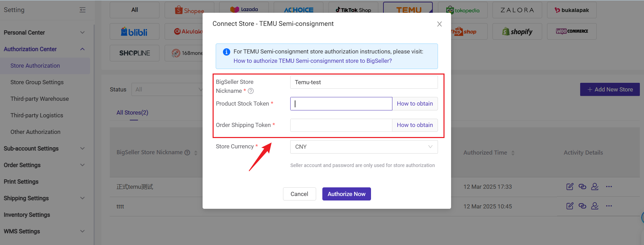Select the SHOPLINE platform
The image size is (644, 245).
(135, 53)
